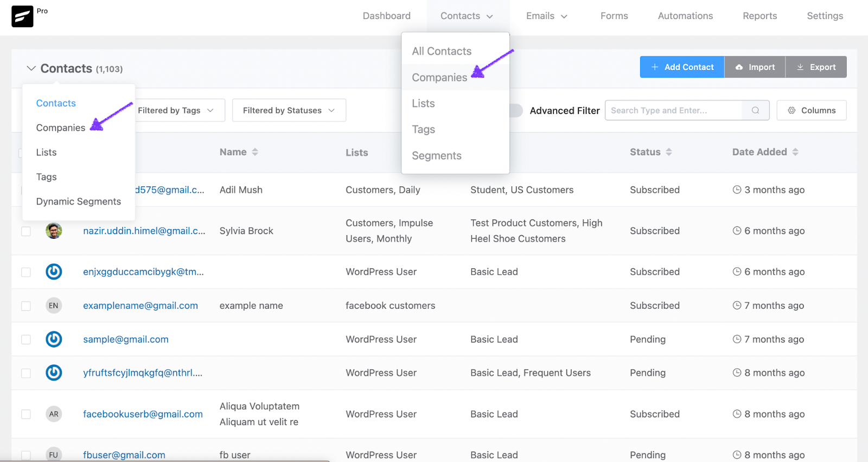This screenshot has width=868, height=462.
Task: Open the Columns settings button
Action: click(812, 110)
